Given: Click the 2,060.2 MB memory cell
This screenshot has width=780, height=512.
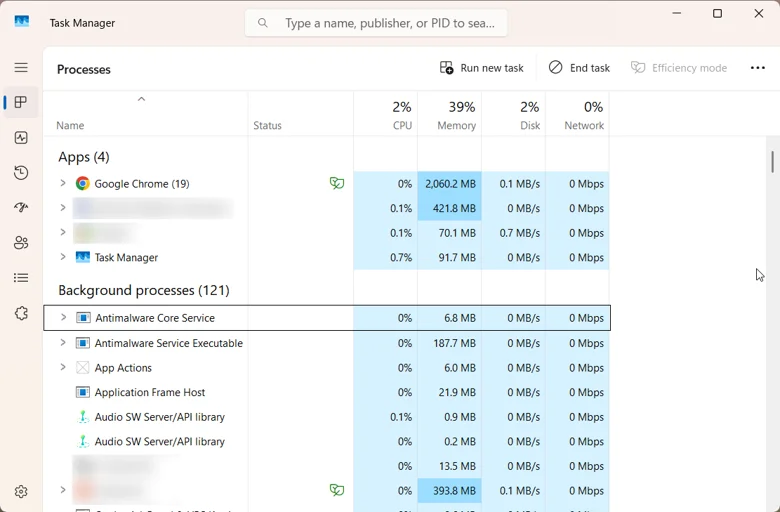Looking at the screenshot, I should [x=450, y=184].
